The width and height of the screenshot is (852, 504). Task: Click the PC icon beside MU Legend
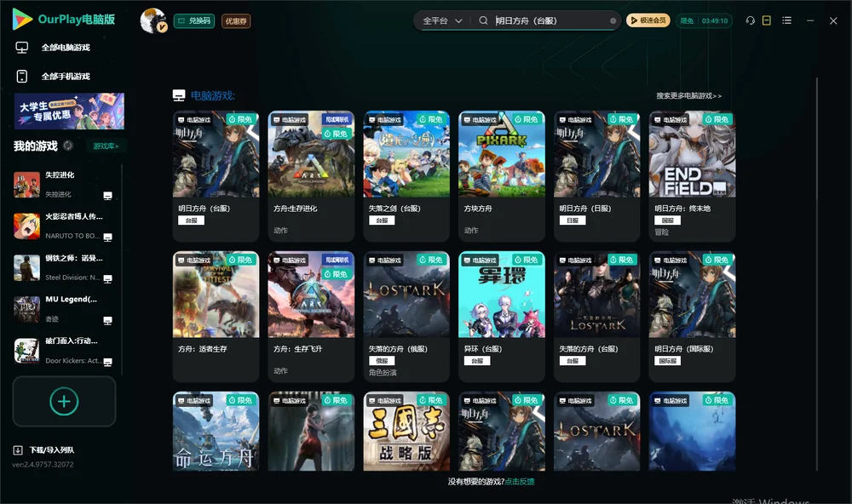point(107,320)
